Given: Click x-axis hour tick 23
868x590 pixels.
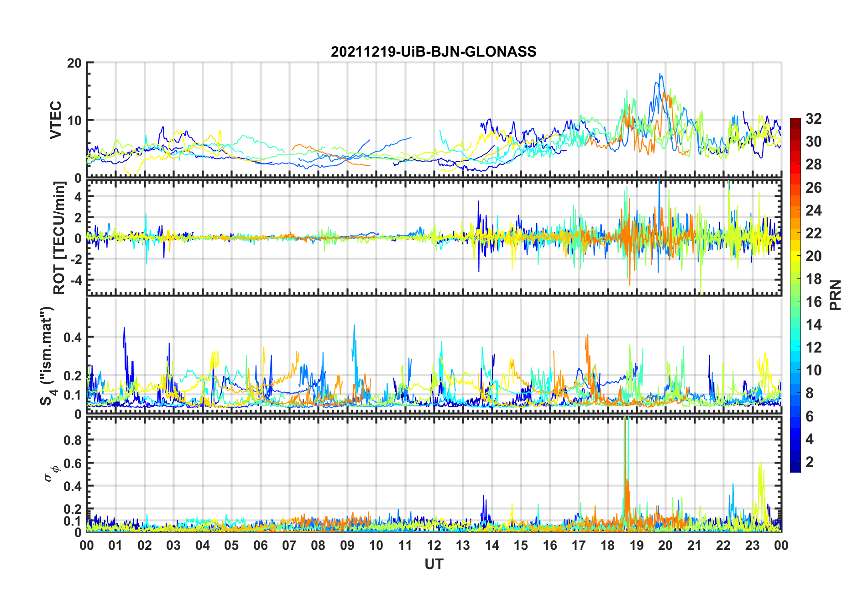Looking at the screenshot, I should [x=753, y=545].
